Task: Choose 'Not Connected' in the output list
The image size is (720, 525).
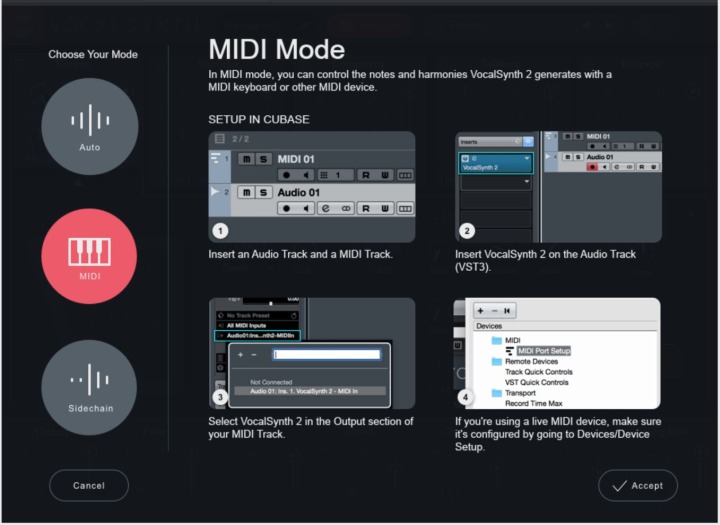Action: [271, 382]
